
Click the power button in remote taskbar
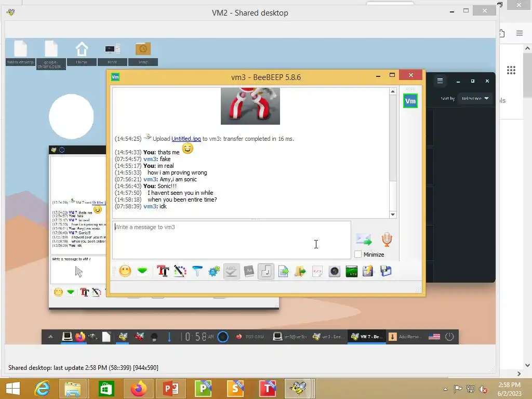(449, 337)
